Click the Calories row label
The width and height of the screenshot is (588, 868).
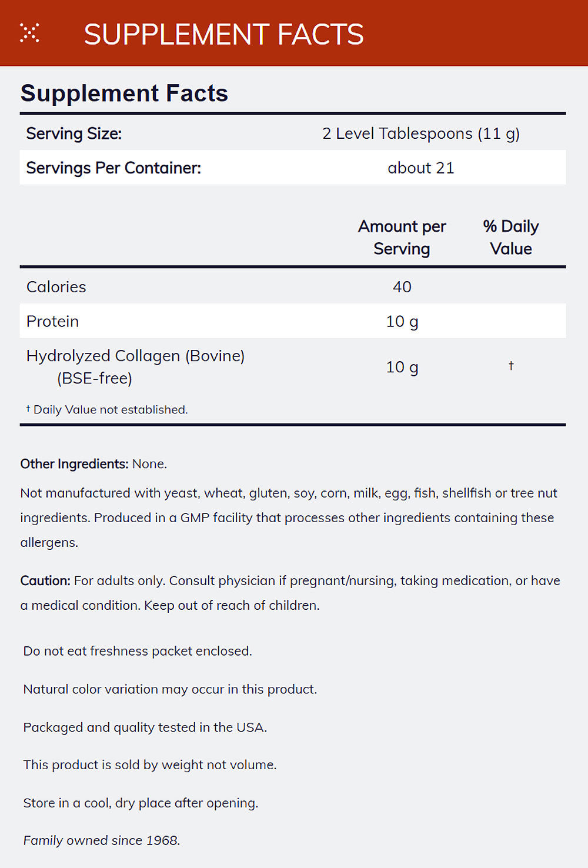click(x=56, y=287)
